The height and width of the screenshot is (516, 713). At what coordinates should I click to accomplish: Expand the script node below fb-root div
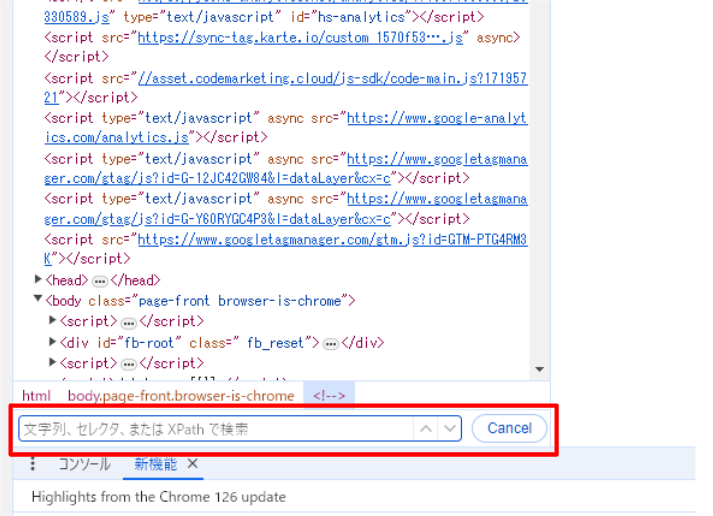53,362
